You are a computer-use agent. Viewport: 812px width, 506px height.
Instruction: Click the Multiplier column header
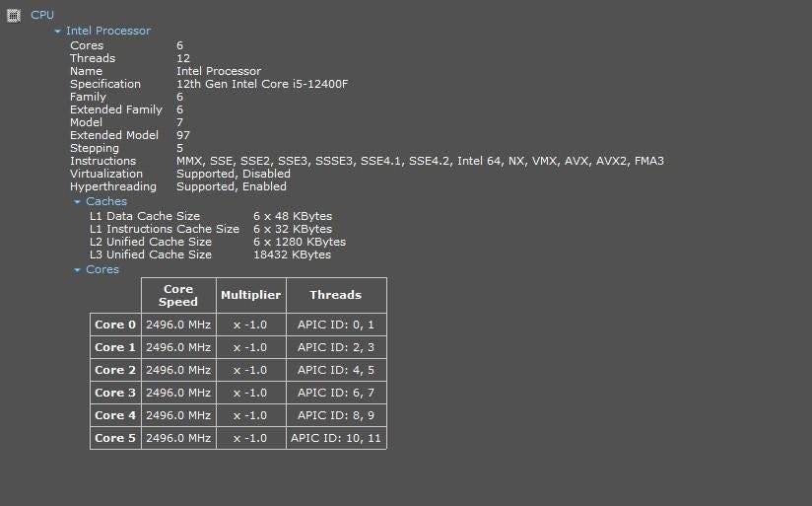[250, 295]
